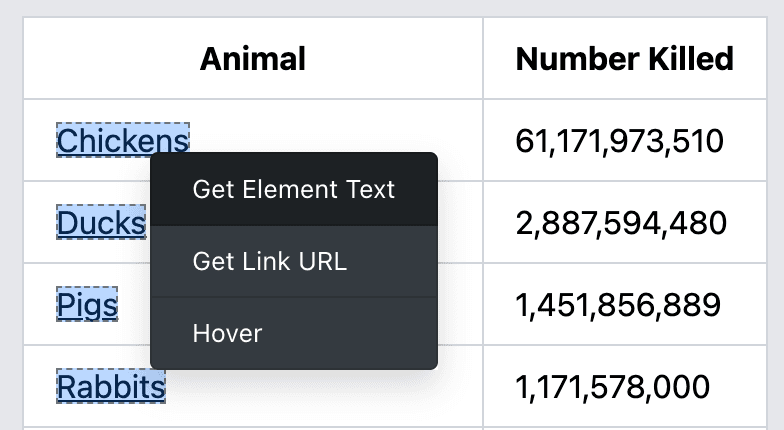784x430 pixels.
Task: Click 'Get Element Text' in context menu
Action: tap(293, 189)
